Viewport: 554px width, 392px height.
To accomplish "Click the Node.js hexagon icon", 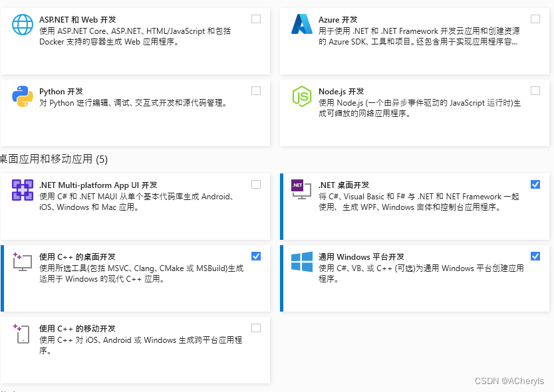I will click(301, 96).
